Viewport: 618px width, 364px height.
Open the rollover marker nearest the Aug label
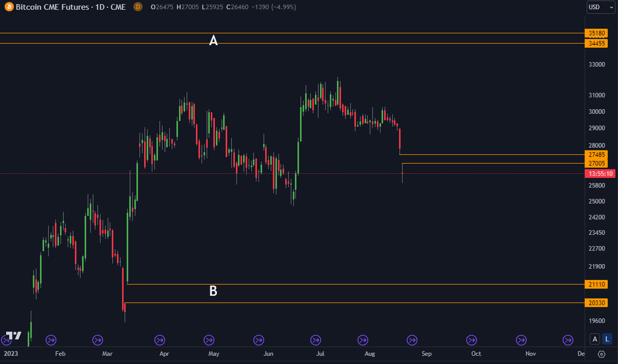tap(363, 340)
